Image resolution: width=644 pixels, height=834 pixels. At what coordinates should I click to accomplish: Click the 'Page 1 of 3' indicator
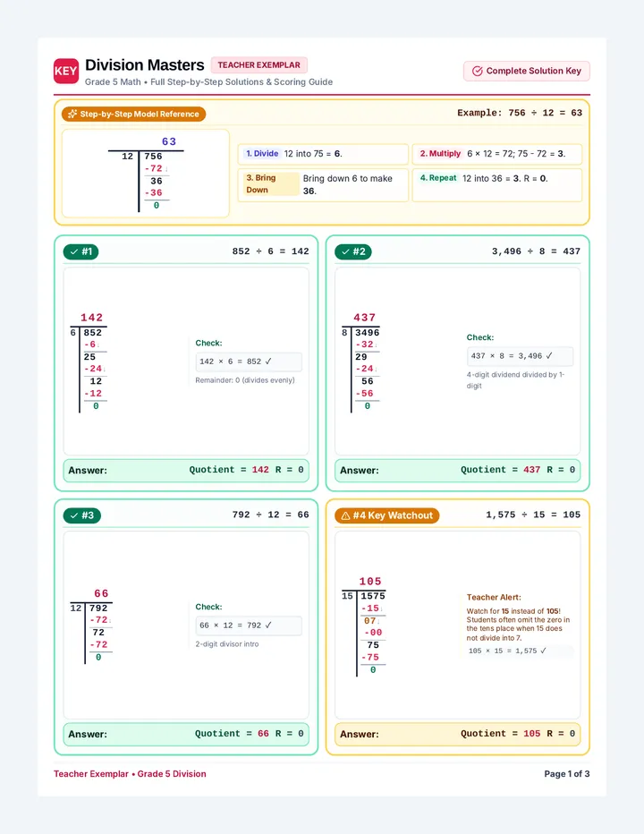pos(566,774)
